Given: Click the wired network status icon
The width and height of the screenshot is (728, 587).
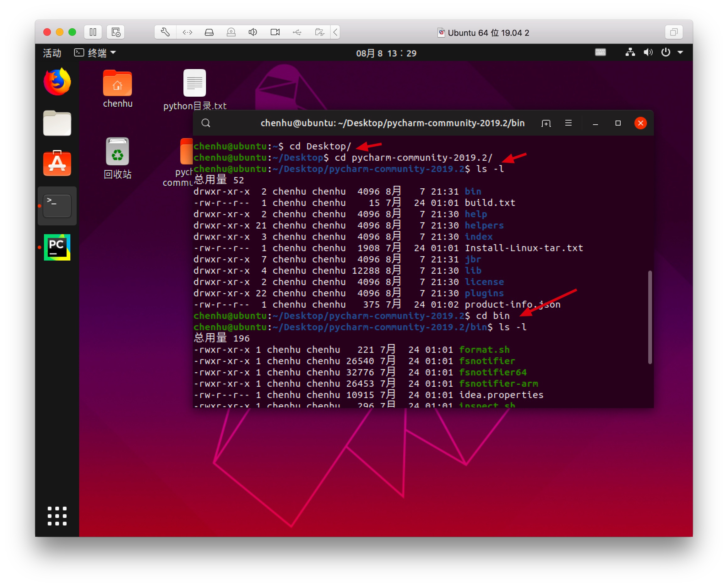Looking at the screenshot, I should (630, 52).
